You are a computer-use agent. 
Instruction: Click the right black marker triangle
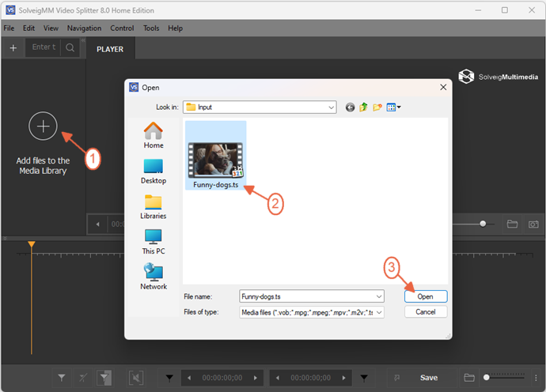[364, 378]
